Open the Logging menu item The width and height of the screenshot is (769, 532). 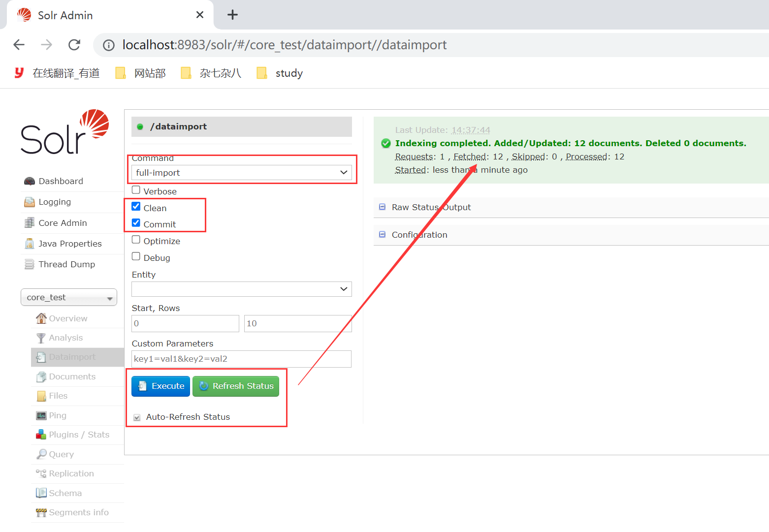coord(55,202)
